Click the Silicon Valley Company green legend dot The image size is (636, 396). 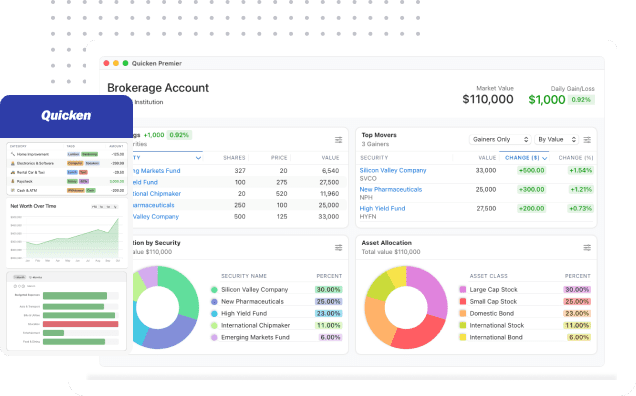pyautogui.click(x=214, y=290)
